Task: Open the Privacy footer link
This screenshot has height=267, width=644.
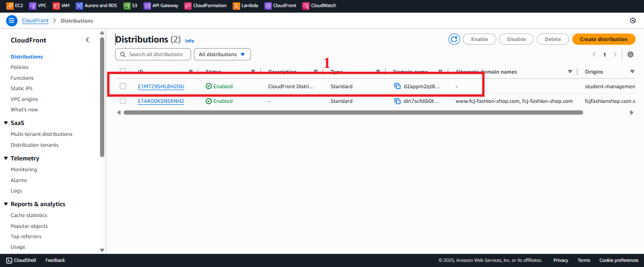Action: point(560,260)
